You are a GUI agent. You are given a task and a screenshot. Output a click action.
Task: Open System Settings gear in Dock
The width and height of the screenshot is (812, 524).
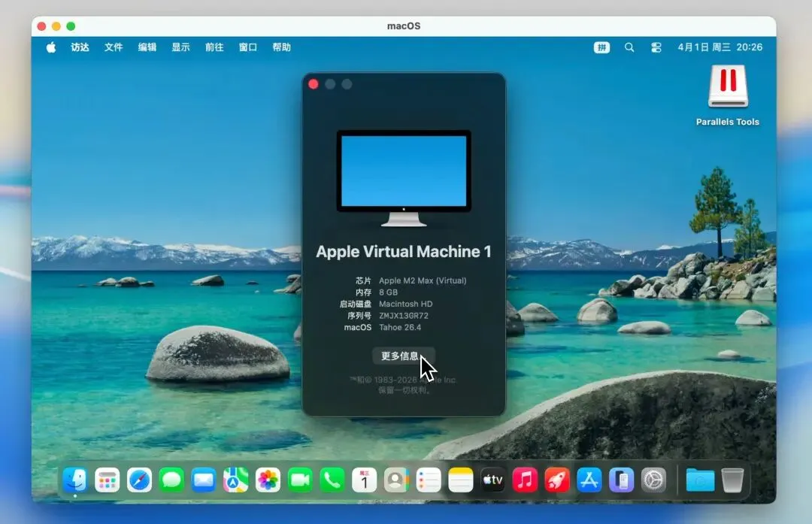pos(653,480)
